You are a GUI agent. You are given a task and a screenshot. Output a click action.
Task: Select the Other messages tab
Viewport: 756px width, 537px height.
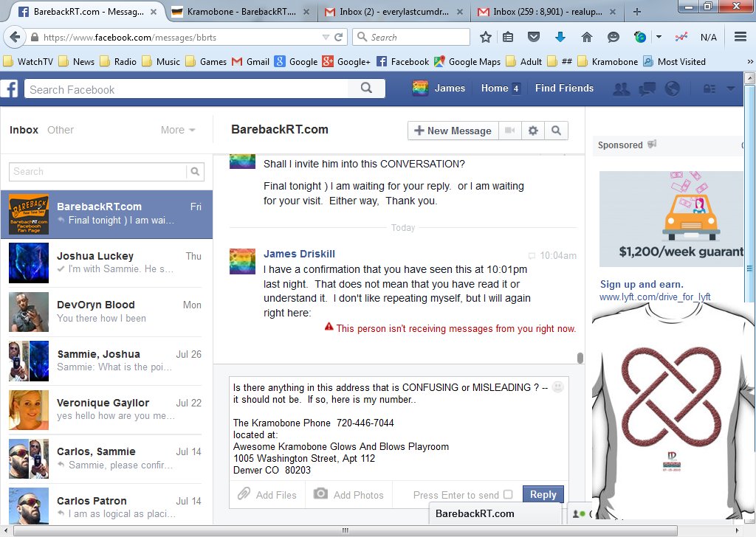[x=61, y=130]
